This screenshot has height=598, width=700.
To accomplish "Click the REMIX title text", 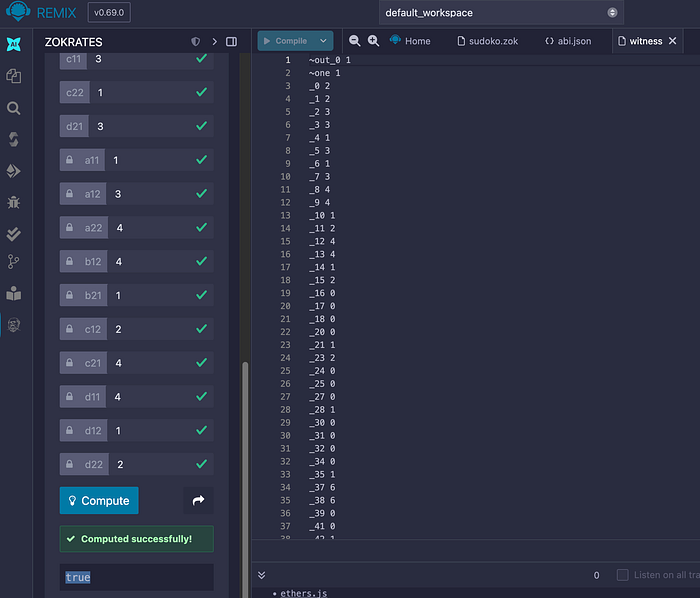I will [x=56, y=13].
